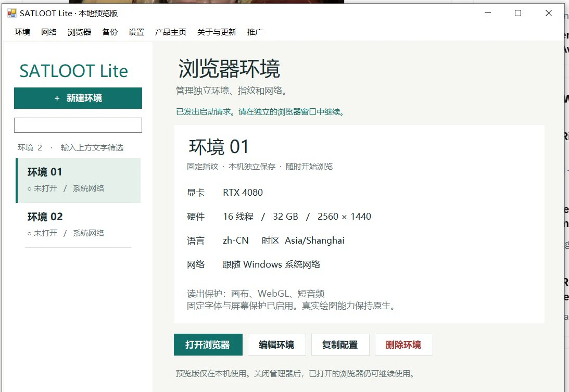
Task: Open the 设置 menu
Action: point(136,32)
